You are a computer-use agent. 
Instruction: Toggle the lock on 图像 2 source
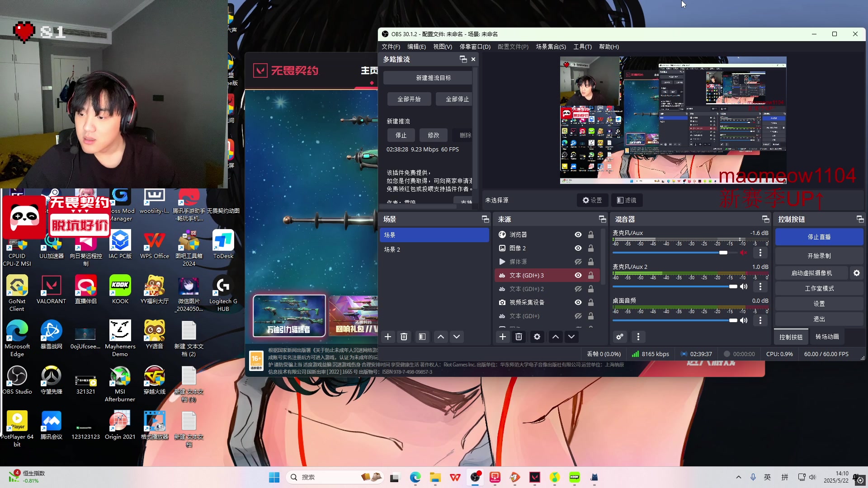click(591, 248)
